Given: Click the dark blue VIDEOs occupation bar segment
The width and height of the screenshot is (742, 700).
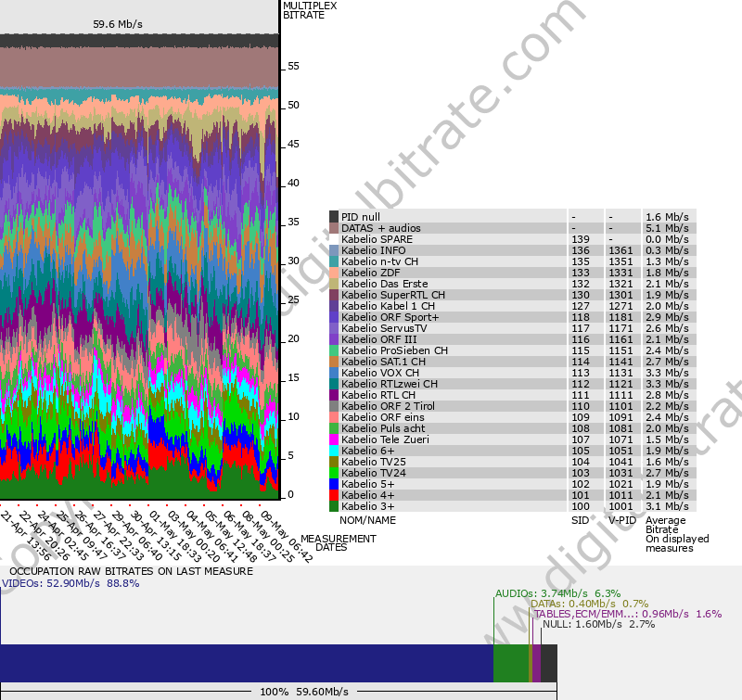Looking at the screenshot, I should pos(247,663).
